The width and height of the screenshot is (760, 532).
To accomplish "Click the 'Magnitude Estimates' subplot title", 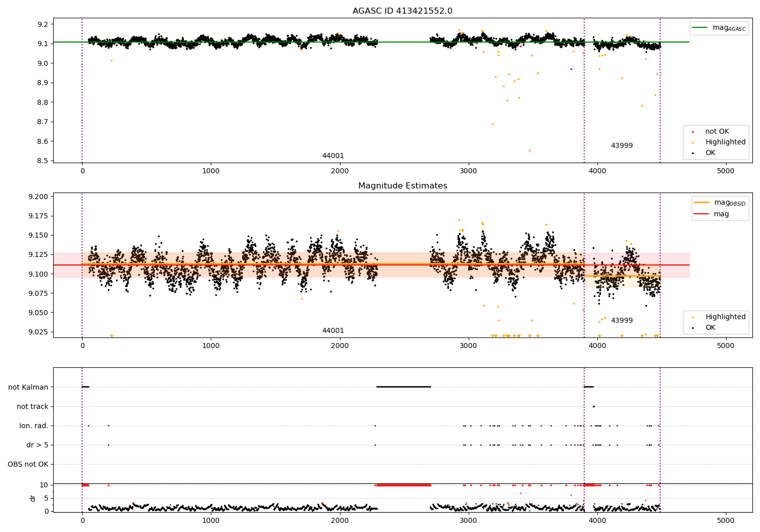I will tap(402, 186).
